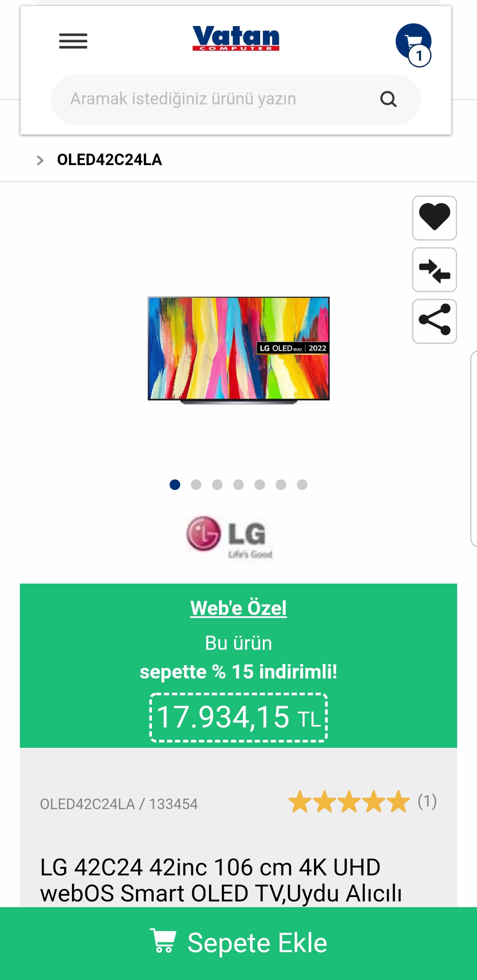Viewport: 477px width, 980px height.
Task: Click the 17.934,15 TL discounted price box
Action: tap(238, 718)
